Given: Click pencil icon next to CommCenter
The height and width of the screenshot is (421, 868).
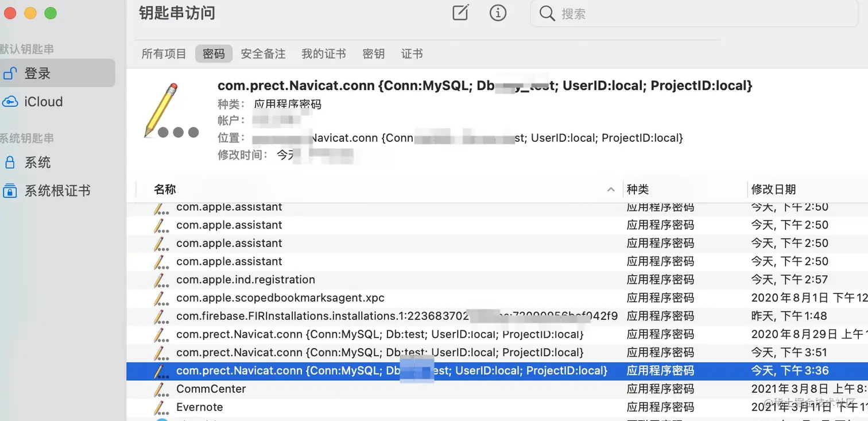Looking at the screenshot, I should click(x=160, y=389).
